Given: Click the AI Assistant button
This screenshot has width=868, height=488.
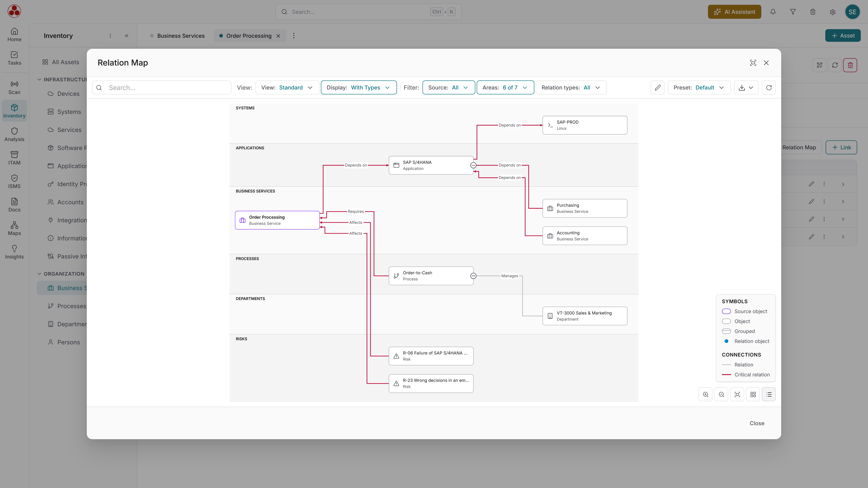Looking at the screenshot, I should 735,12.
